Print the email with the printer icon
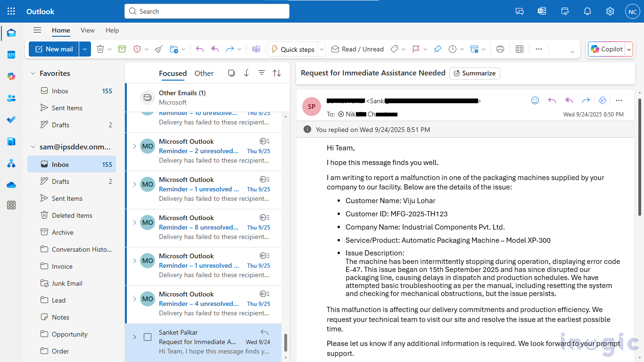 point(500,49)
